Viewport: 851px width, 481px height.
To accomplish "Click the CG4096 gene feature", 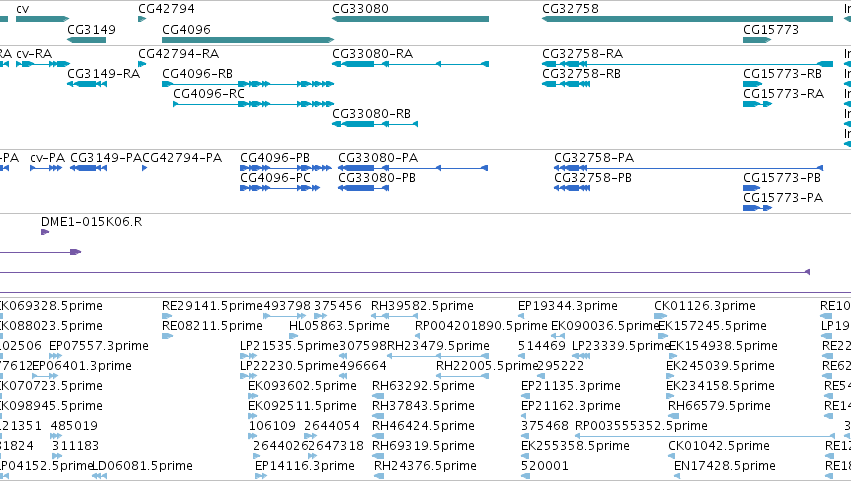I will (248, 40).
